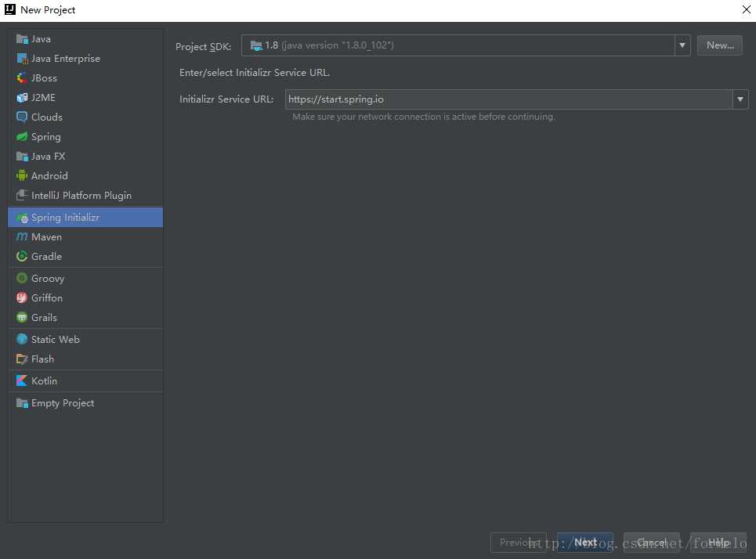The width and height of the screenshot is (756, 559).
Task: Click the Previous button
Action: [519, 543]
